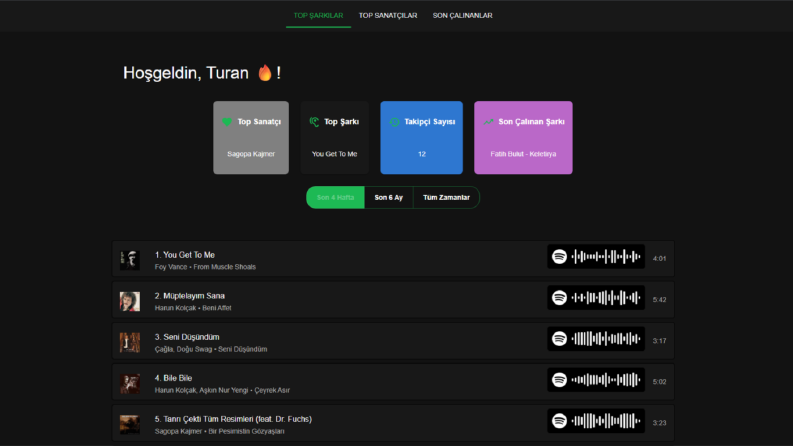
Task: Click 'Sagopa Kajmer' value in Top Sanatçı card
Action: click(251, 154)
